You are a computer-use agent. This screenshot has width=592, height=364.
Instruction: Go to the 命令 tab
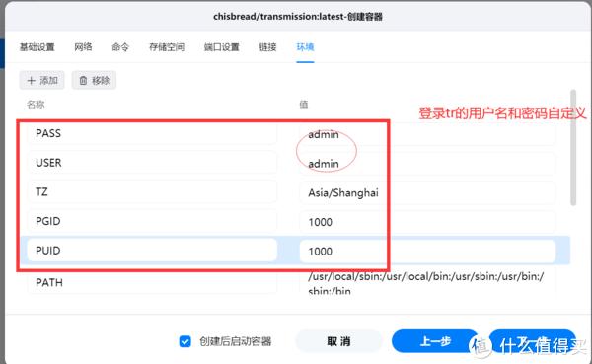(x=120, y=47)
